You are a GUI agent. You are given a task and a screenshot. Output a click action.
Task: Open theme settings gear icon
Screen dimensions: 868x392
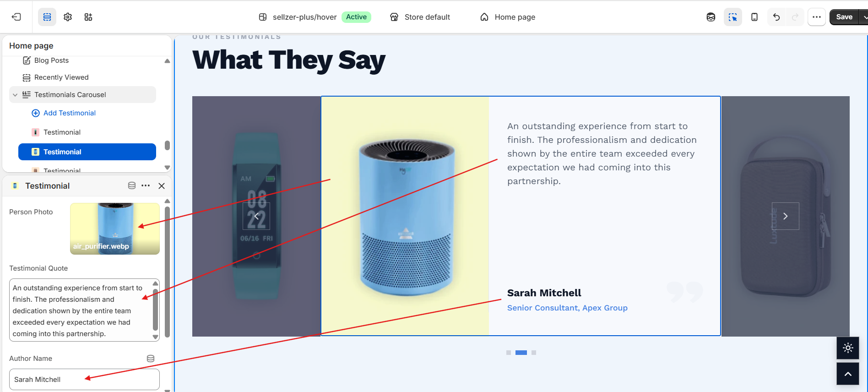coord(68,17)
